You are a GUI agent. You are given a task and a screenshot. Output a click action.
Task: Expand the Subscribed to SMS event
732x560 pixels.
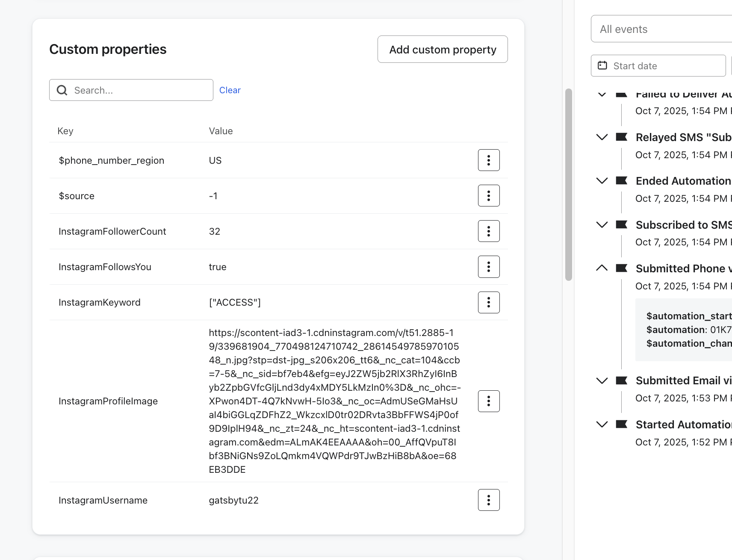coord(602,225)
